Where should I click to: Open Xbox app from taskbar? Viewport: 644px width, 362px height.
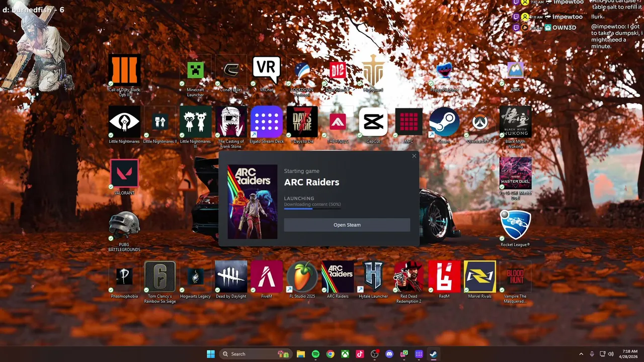345,354
